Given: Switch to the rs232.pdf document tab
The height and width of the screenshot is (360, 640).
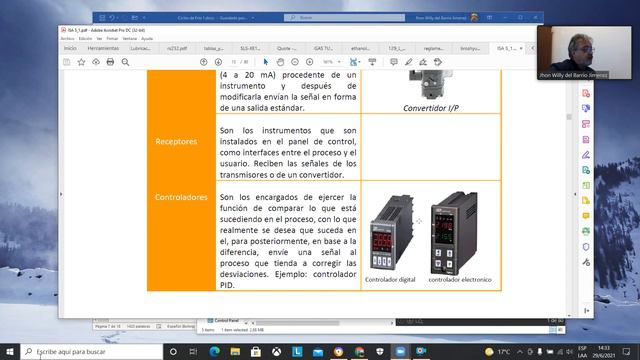Looking at the screenshot, I should tap(177, 48).
